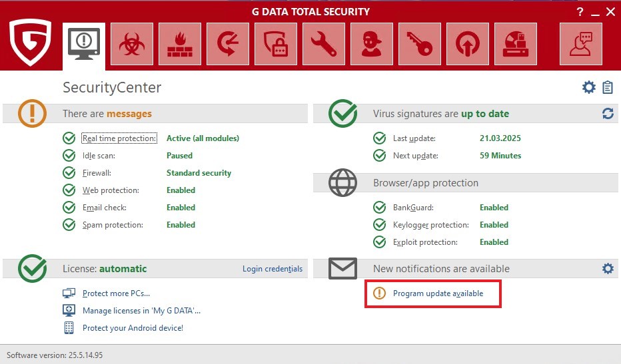Screen dimensions: 621x364
Task: Click the Last update entry
Action: (414, 138)
